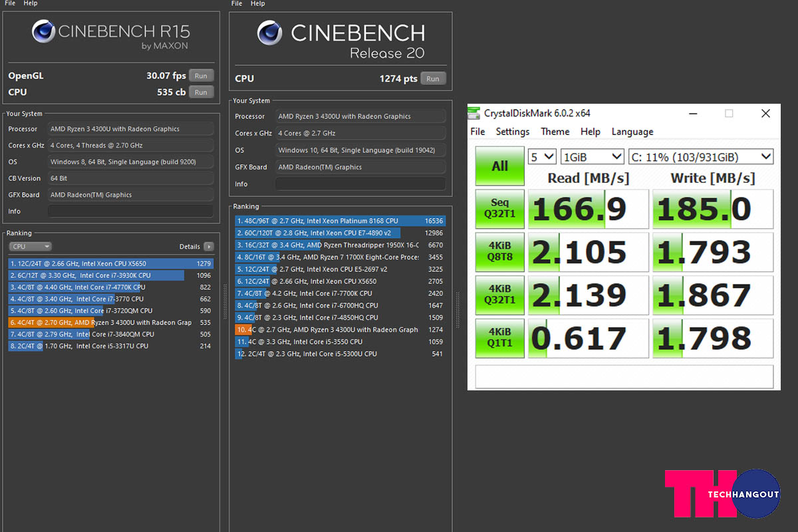Open Help menu in Cinebench R15
The height and width of the screenshot is (532, 798).
tap(31, 3)
